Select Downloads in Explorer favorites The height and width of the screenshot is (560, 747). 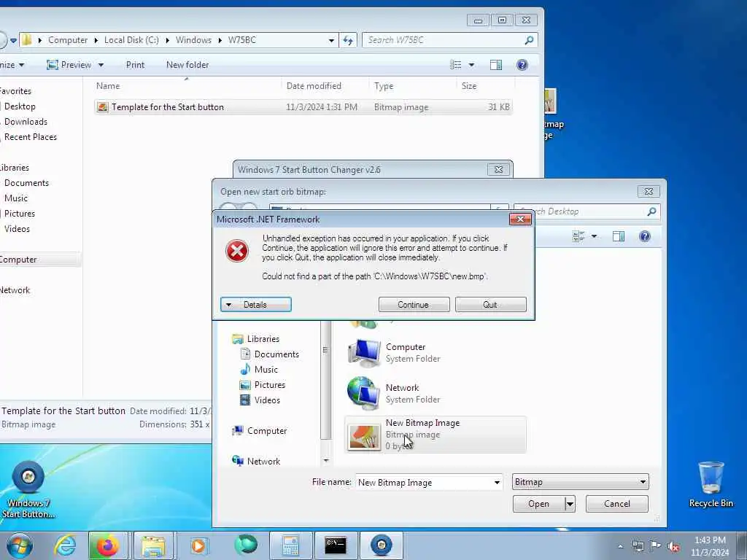point(26,122)
